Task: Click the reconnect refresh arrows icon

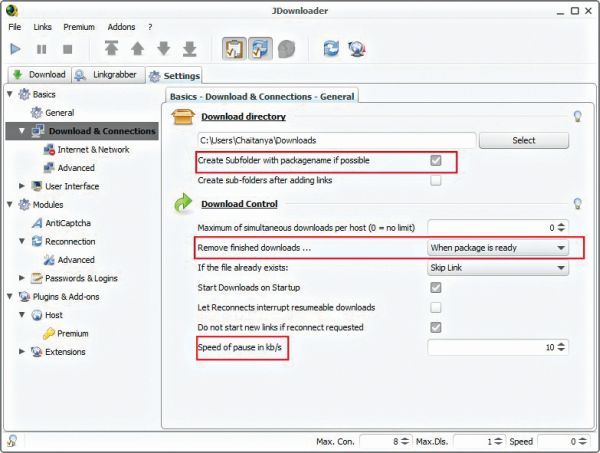Action: pyautogui.click(x=331, y=49)
